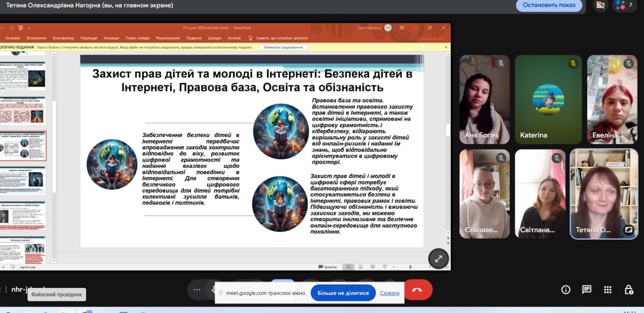The height and width of the screenshot is (313, 644).
Task: Open more options three-dot menu
Action: point(197,290)
